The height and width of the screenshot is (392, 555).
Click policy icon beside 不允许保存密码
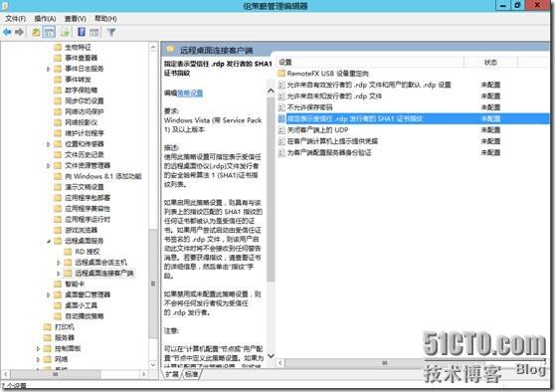point(281,107)
